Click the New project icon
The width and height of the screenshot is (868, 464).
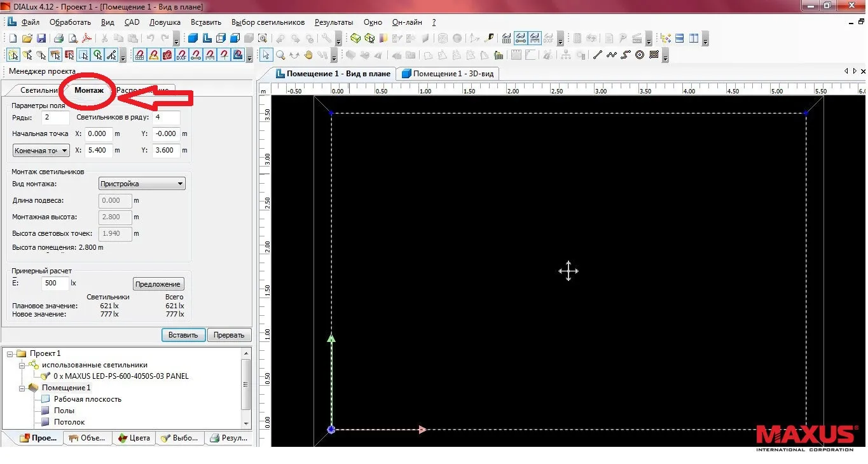[13, 38]
